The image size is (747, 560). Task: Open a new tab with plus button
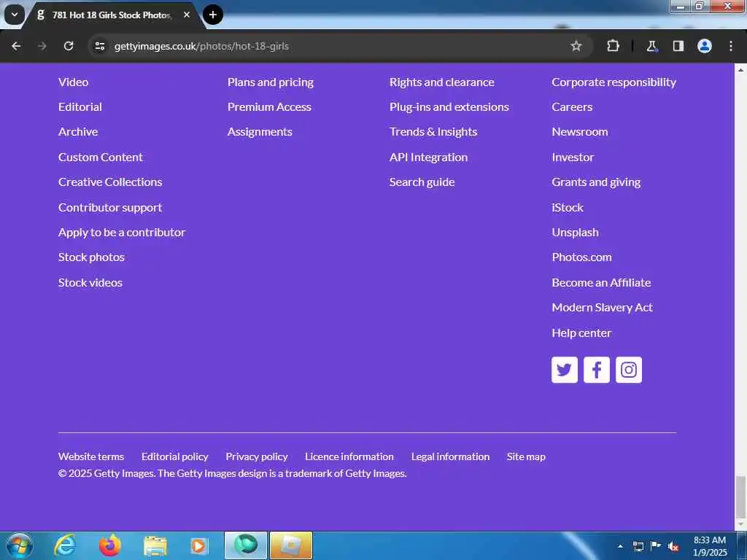pyautogui.click(x=213, y=15)
